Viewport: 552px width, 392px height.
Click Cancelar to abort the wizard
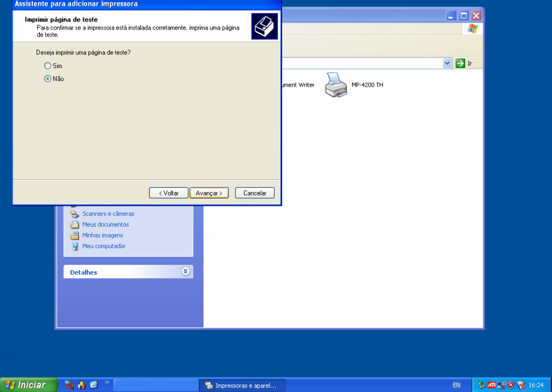point(254,193)
